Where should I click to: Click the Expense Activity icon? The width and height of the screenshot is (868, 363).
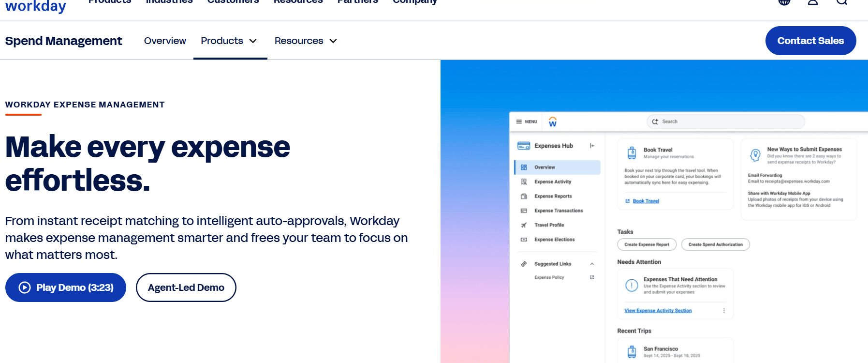(524, 182)
